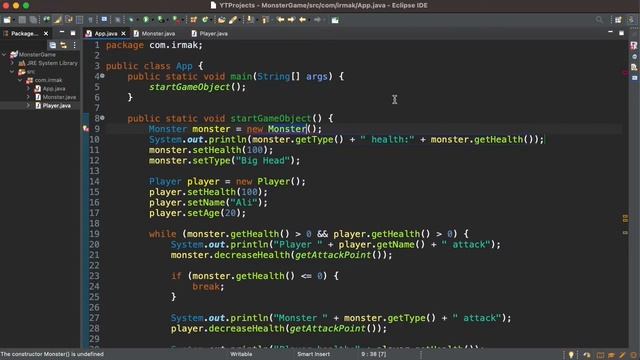This screenshot has height=360, width=640.
Task: Collapse the src folder node
Action: (12, 71)
